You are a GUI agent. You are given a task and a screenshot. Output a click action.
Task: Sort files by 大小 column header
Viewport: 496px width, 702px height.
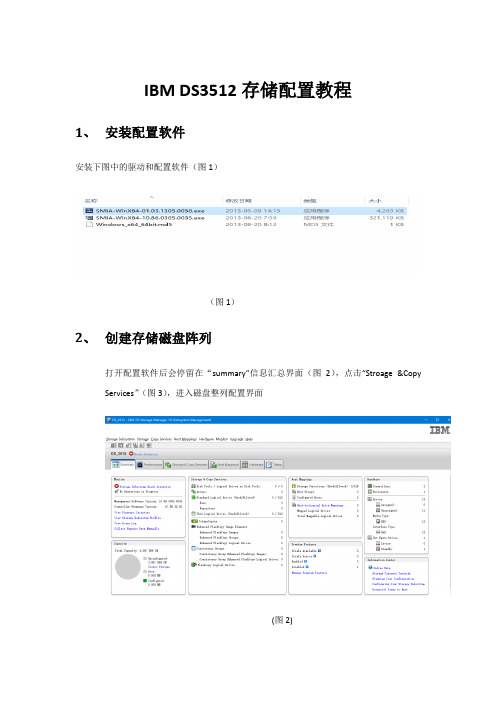pyautogui.click(x=375, y=201)
